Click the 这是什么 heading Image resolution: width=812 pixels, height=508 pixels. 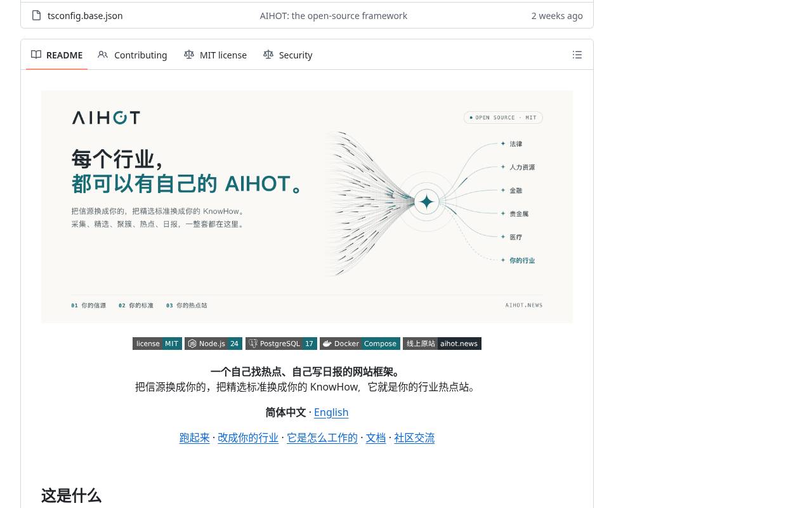point(71,495)
